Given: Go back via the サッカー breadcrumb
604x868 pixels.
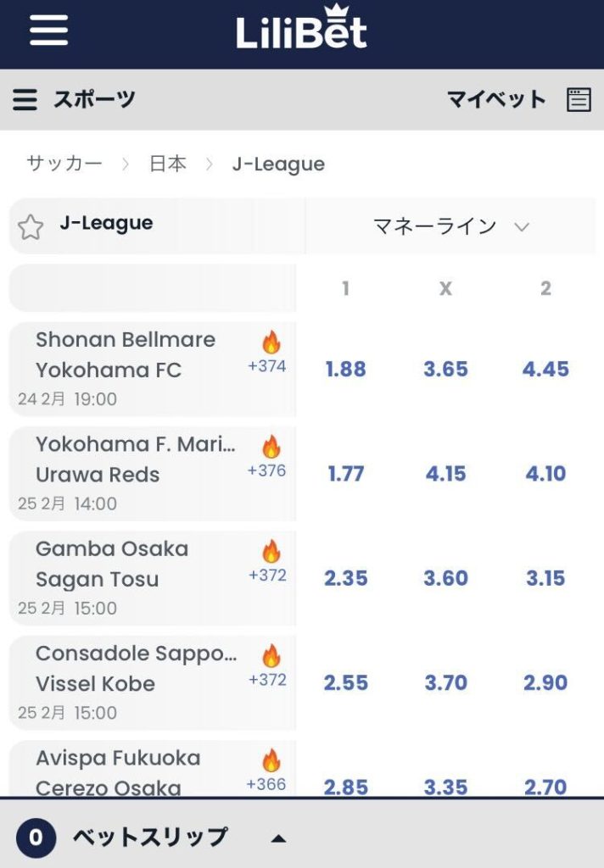Looking at the screenshot, I should pyautogui.click(x=65, y=164).
